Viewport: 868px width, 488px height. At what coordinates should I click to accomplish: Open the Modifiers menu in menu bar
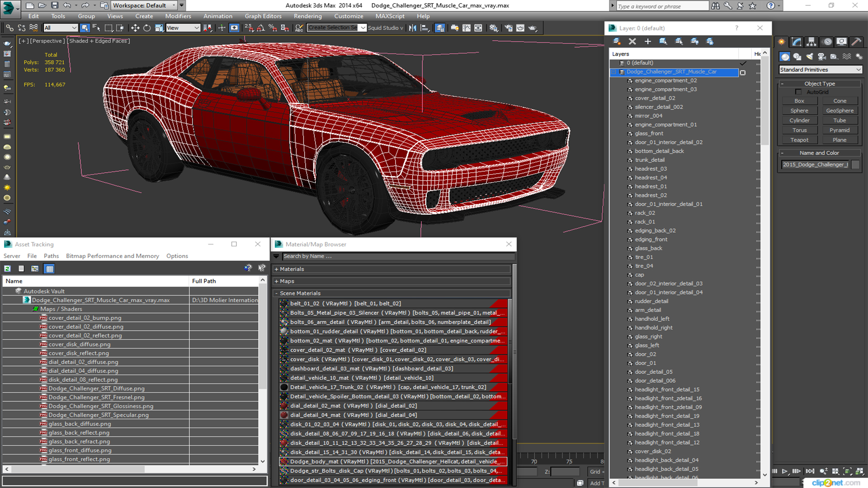(x=177, y=15)
